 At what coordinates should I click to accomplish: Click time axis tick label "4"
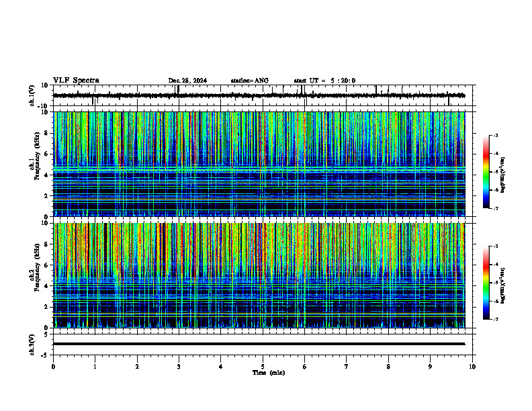[x=221, y=367]
